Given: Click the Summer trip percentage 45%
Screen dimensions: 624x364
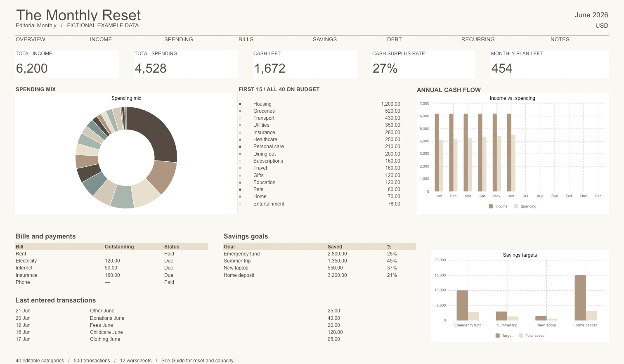Looking at the screenshot, I should click(x=392, y=261).
